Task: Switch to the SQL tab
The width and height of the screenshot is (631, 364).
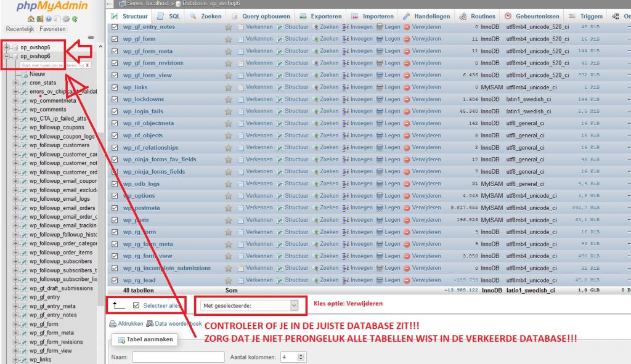Action: [169, 17]
